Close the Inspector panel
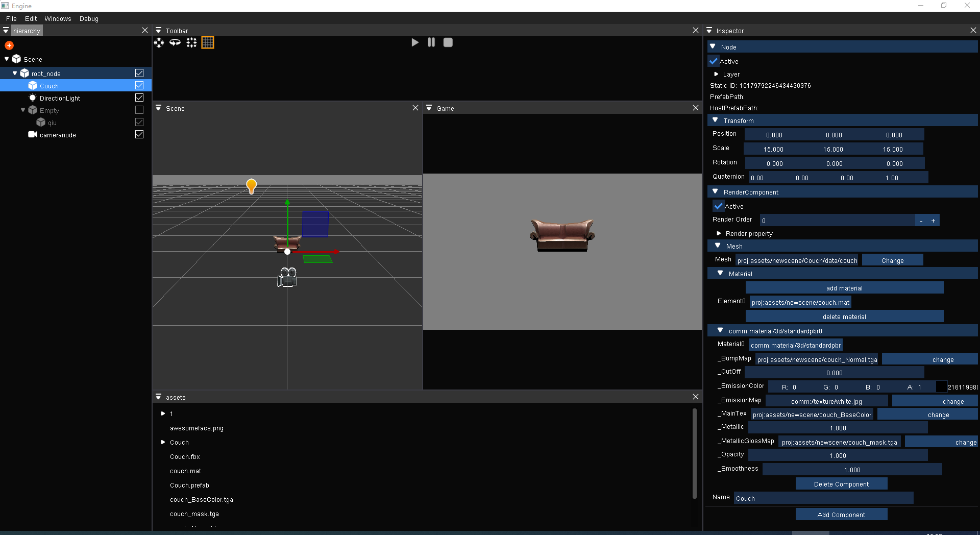The height and width of the screenshot is (535, 980). pyautogui.click(x=973, y=31)
